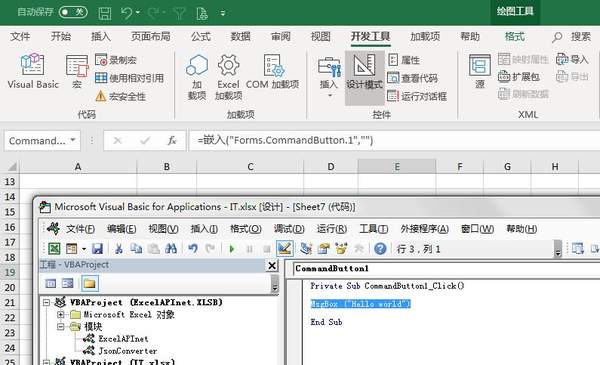
Task: Toggle Use Relative References (使用相对引用)
Action: pyautogui.click(x=129, y=78)
